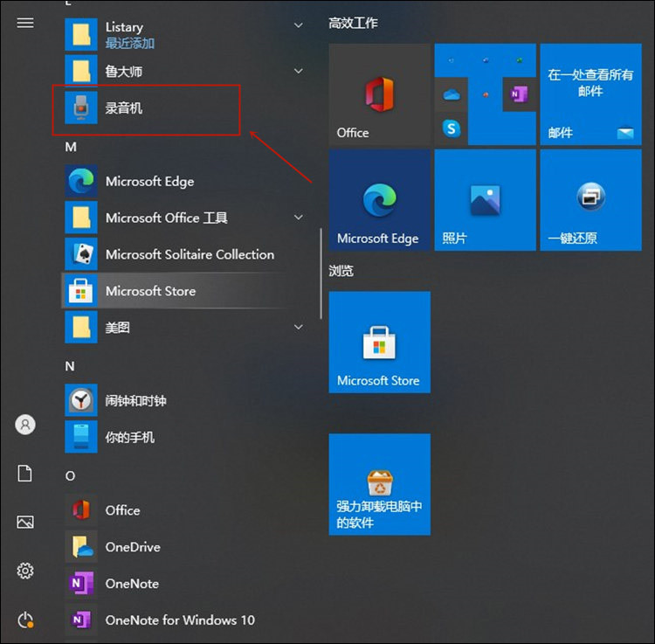Click the Skype icon in tile group
Screen dimensions: 655x644
click(452, 128)
